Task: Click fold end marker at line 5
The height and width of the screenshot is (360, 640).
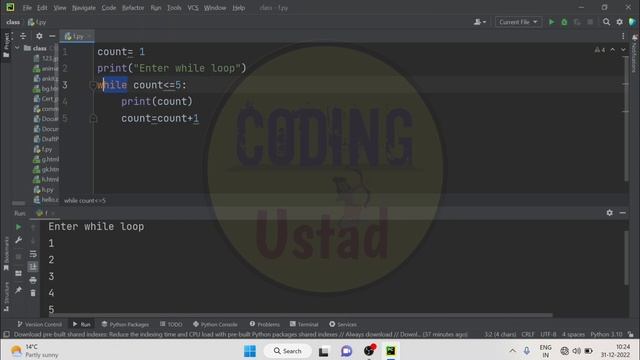Action: point(93,118)
